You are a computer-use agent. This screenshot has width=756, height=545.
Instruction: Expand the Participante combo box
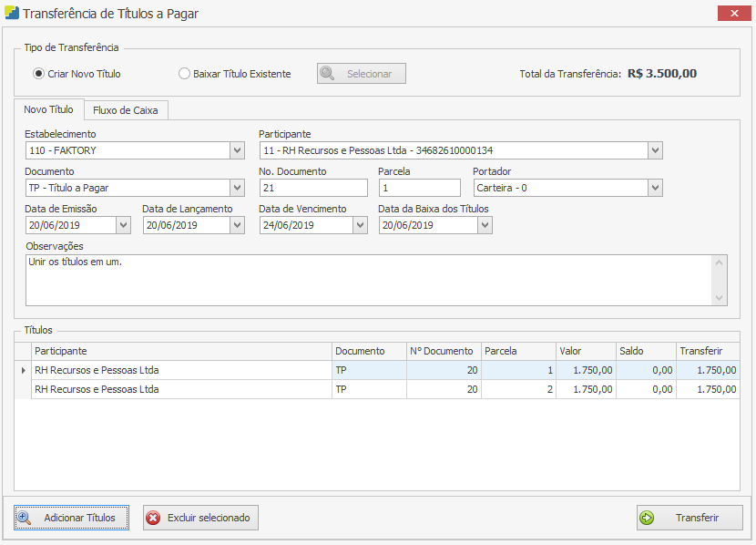tap(655, 150)
